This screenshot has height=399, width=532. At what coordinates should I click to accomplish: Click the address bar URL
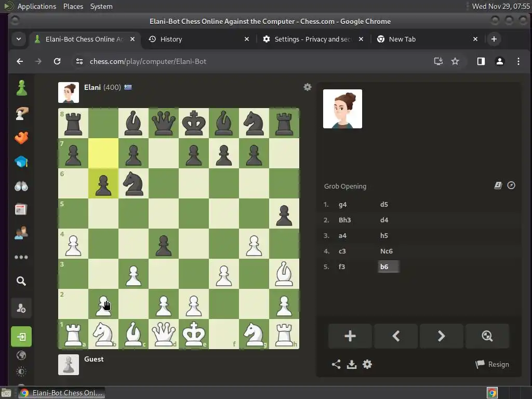148,61
